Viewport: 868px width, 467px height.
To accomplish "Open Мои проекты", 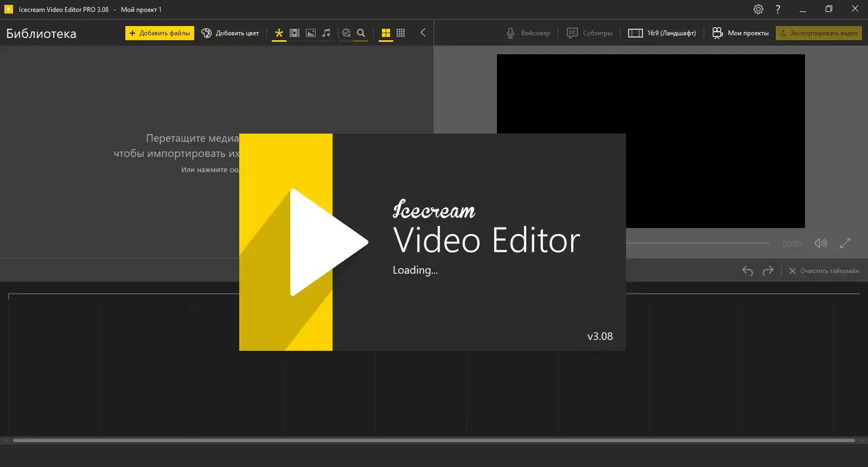I will (741, 33).
